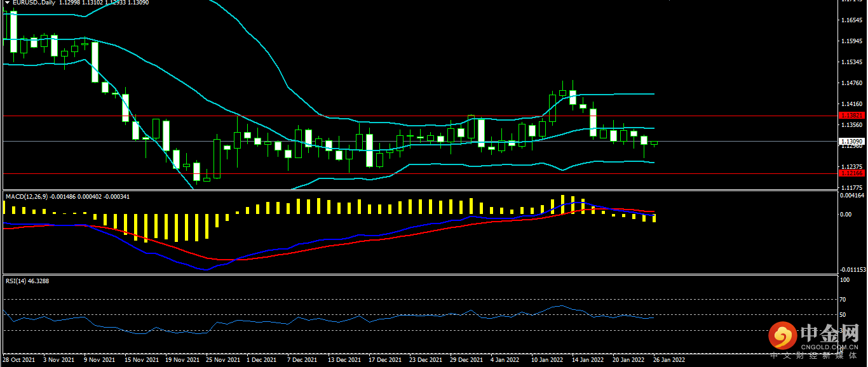Click the 13 Dec 2021 date label

tap(344, 360)
